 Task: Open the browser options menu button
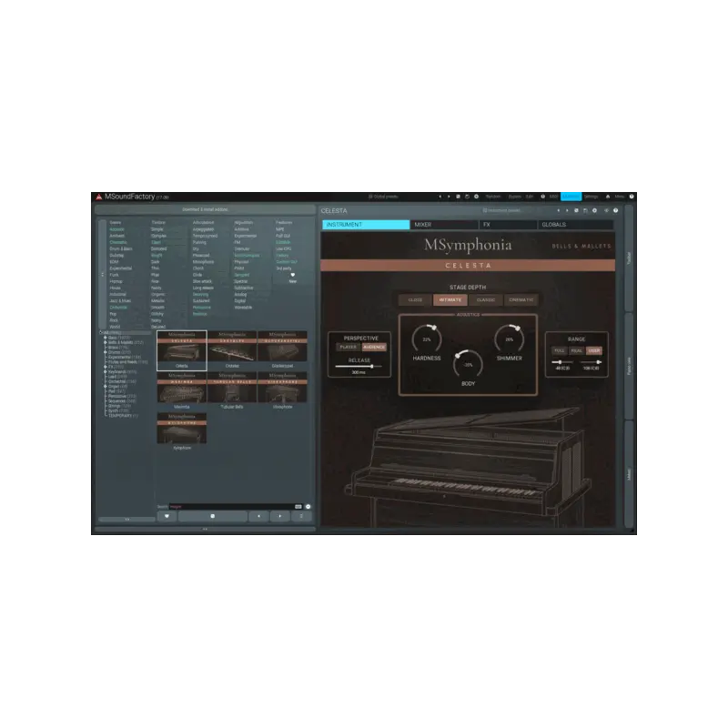(301, 516)
